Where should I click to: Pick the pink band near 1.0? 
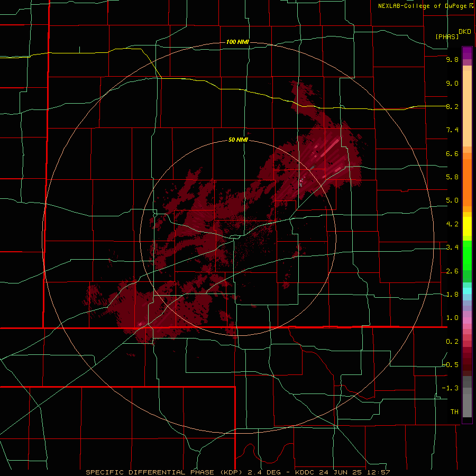pyautogui.click(x=467, y=321)
